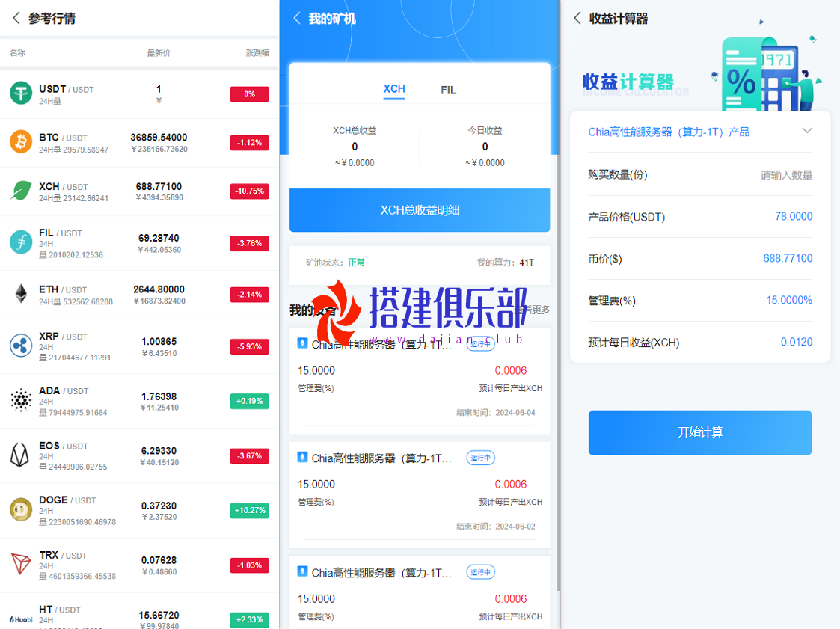Viewport: 840px width, 629px height.
Task: Click the 收益计算器 calculator illustration
Action: (766, 73)
